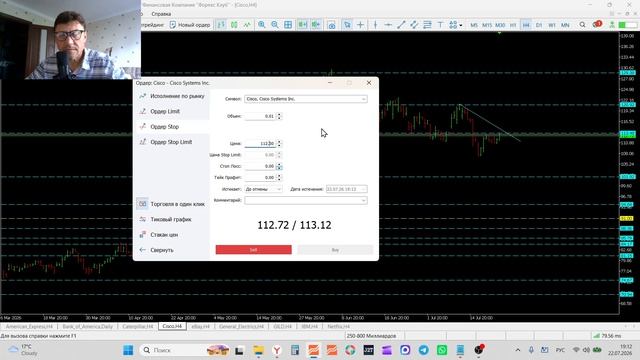The height and width of the screenshot is (360, 640).
Task: Toggle chart shift icon
Action: click(316, 25)
